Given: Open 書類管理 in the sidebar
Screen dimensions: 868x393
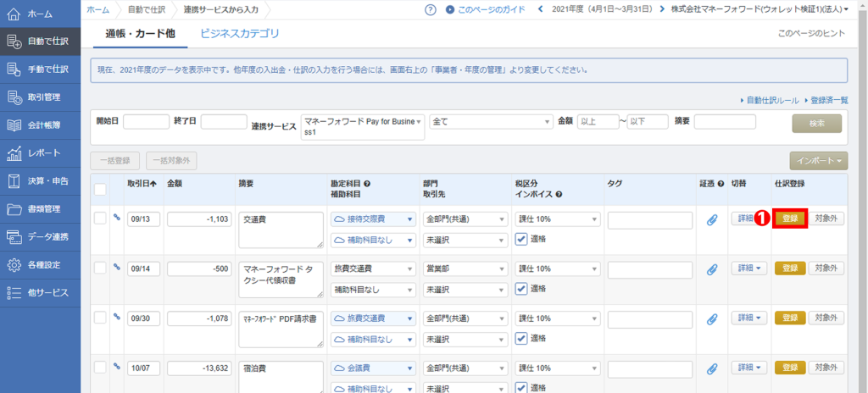Looking at the screenshot, I should click(x=41, y=209).
